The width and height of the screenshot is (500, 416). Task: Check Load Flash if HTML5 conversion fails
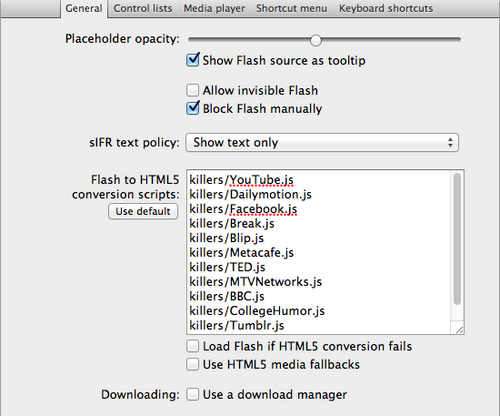click(x=192, y=346)
